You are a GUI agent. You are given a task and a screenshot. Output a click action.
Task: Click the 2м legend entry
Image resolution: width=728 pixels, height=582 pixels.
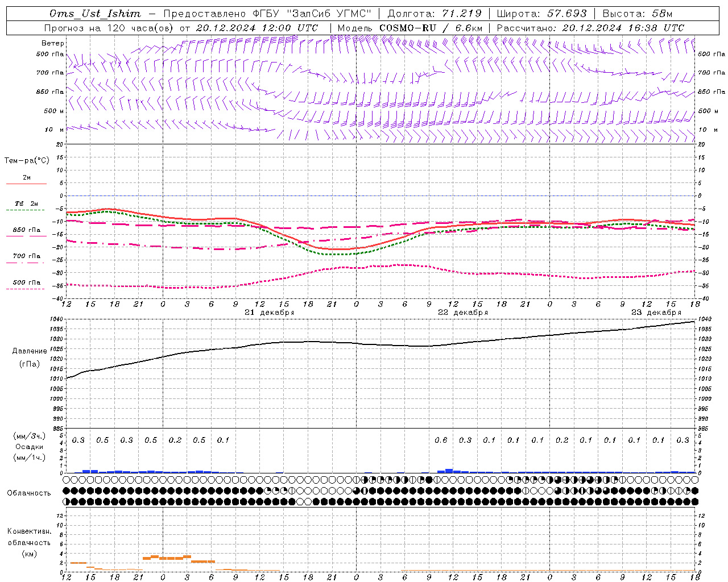[x=27, y=177]
